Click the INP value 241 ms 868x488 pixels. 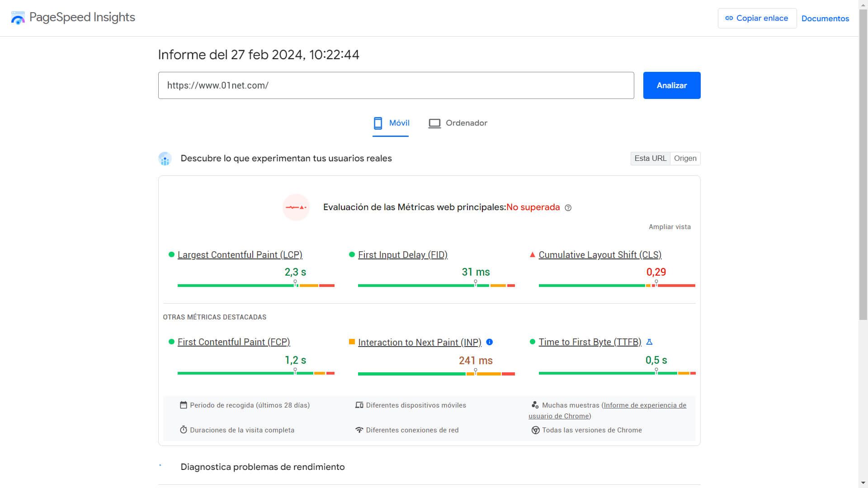(476, 361)
